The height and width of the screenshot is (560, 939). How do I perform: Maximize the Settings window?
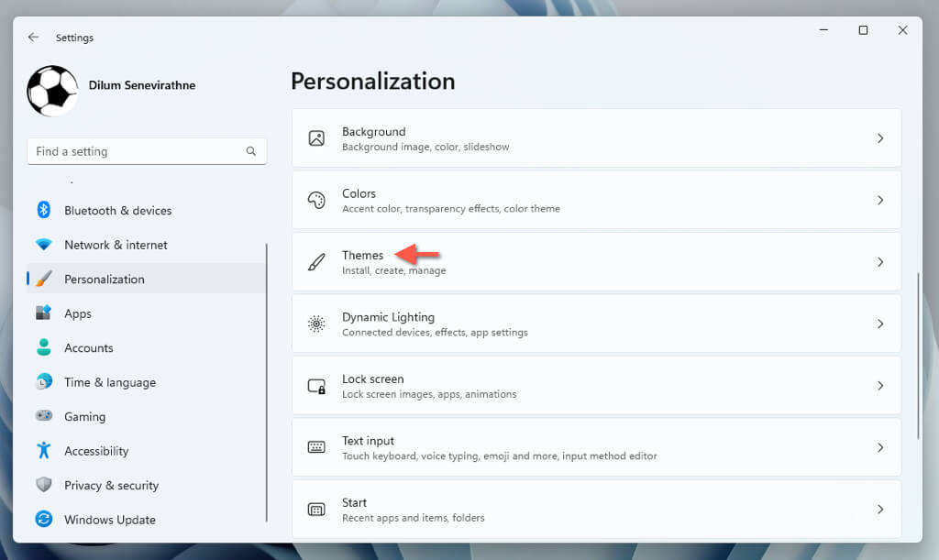tap(863, 30)
